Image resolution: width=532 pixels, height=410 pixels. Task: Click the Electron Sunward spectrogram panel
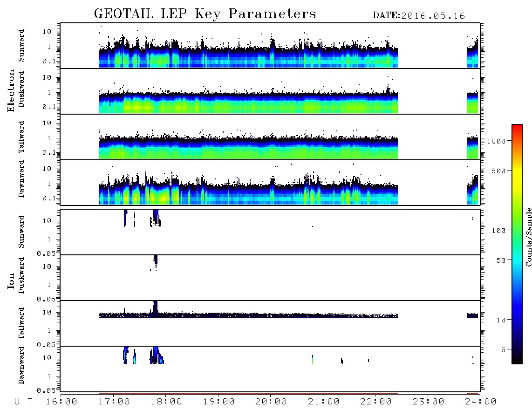point(270,46)
